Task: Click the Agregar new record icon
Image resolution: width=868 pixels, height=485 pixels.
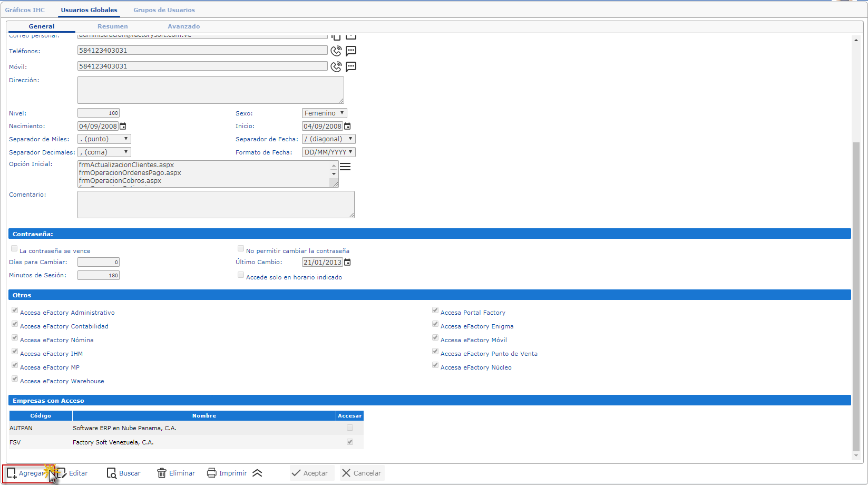Action: coord(12,473)
